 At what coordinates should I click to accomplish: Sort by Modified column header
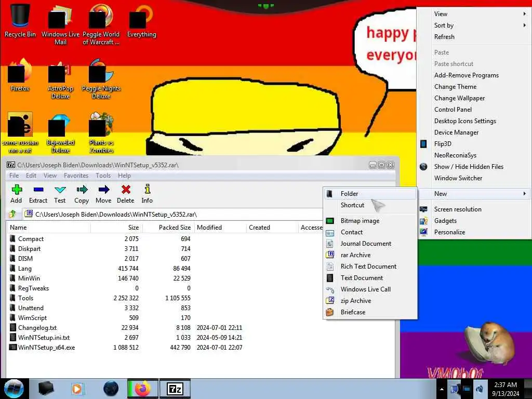click(220, 228)
